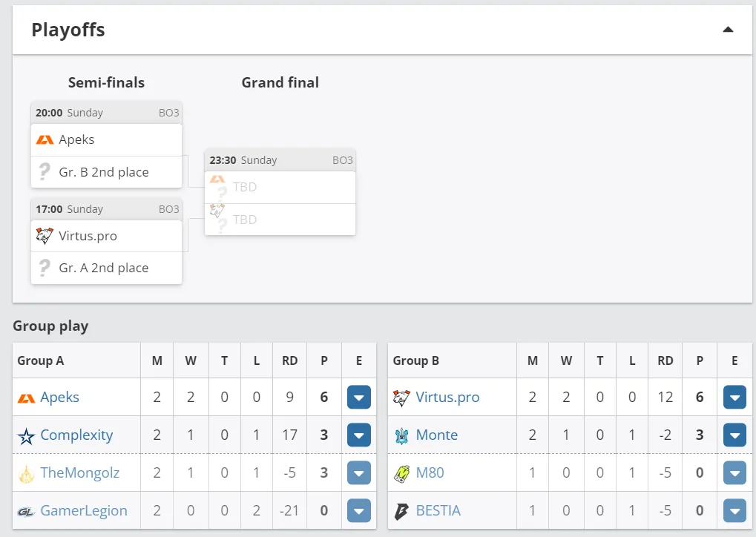Open the 17:00 Sunday semi-final match header
This screenshot has width=756, height=537.
coord(107,209)
